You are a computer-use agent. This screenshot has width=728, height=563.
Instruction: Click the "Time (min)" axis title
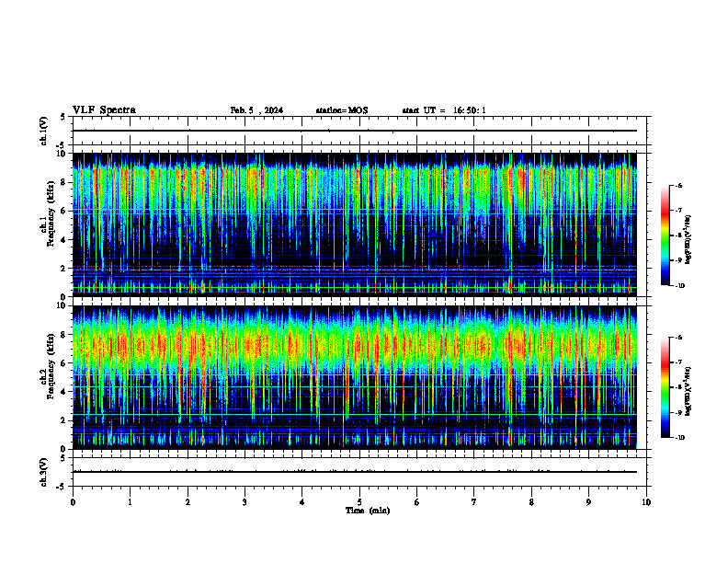click(368, 511)
